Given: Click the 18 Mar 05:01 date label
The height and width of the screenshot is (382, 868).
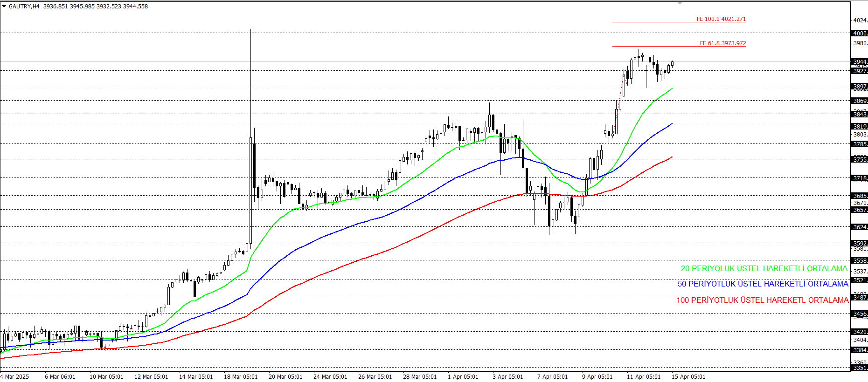Looking at the screenshot, I should [241, 376].
